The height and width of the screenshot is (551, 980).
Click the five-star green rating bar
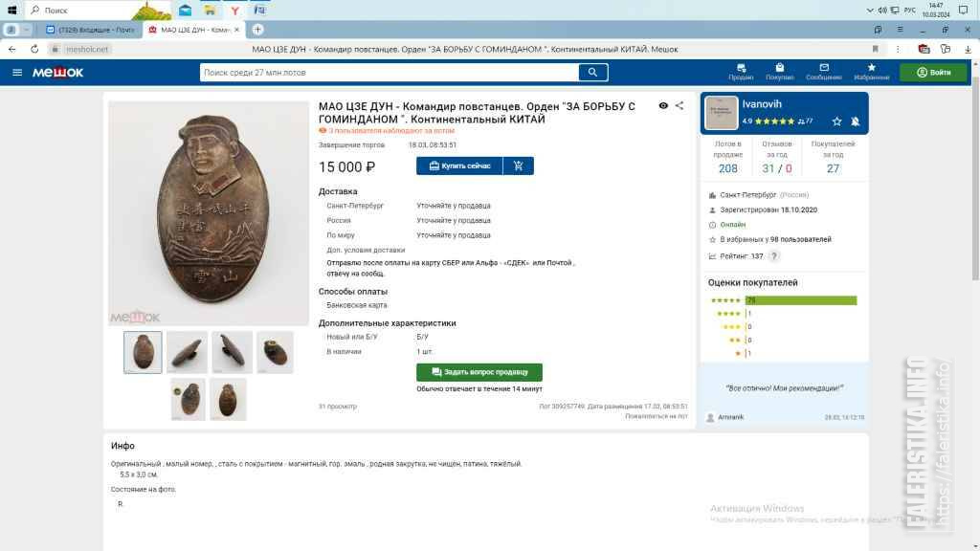pyautogui.click(x=801, y=300)
